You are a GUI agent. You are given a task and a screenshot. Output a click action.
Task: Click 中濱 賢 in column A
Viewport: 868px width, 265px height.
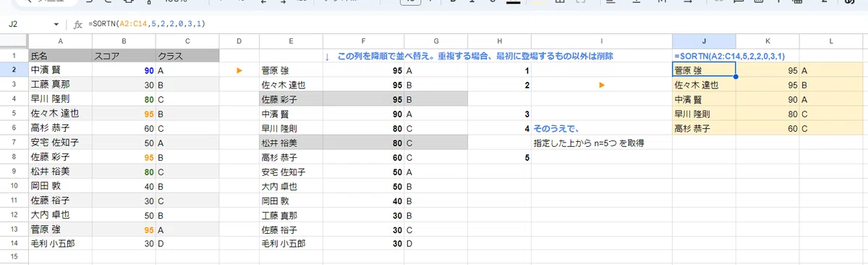(60, 70)
